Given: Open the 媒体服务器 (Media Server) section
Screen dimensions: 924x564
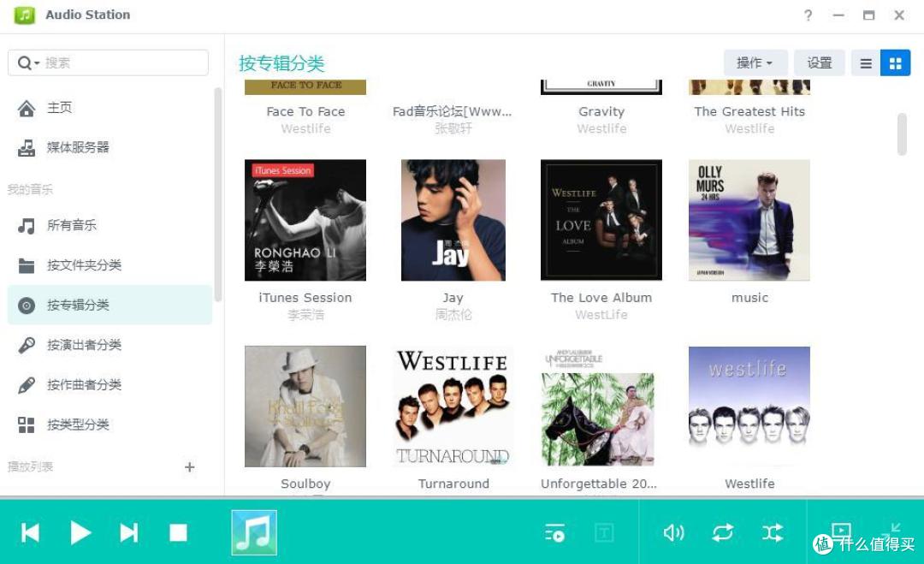Looking at the screenshot, I should pyautogui.click(x=81, y=147).
